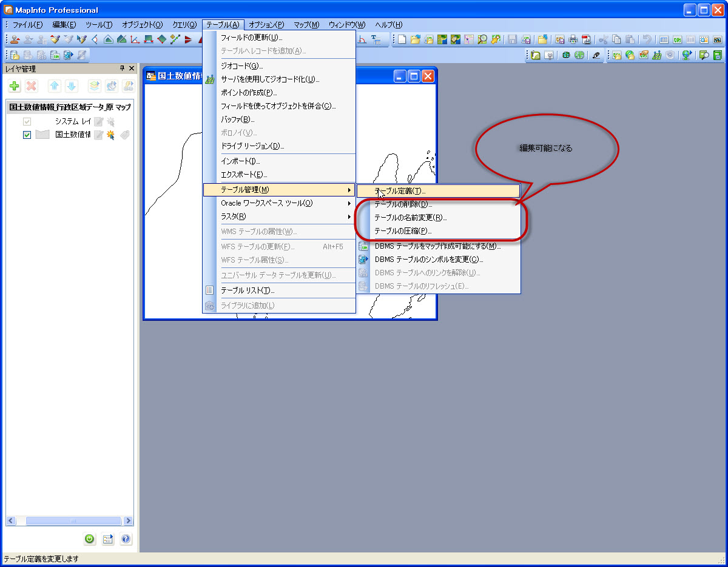This screenshot has height=567, width=728.
Task: Open the ファイル menu
Action: tap(27, 25)
